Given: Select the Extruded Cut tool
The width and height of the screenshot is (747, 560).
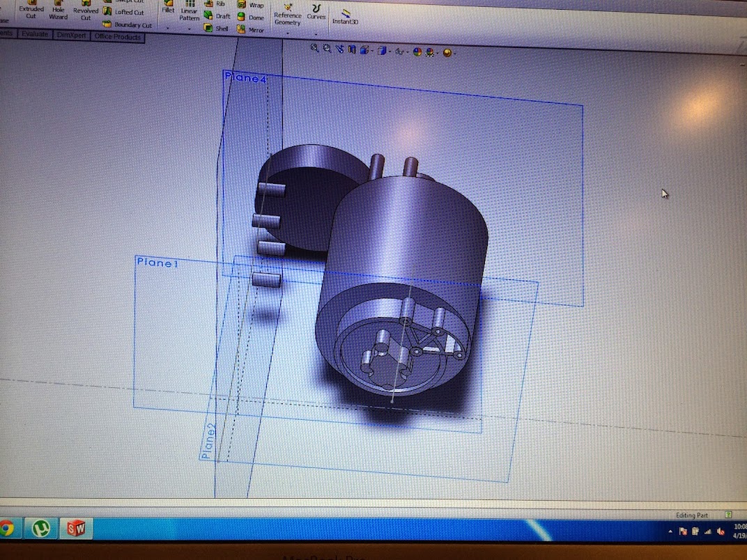Looking at the screenshot, I should click(31, 10).
